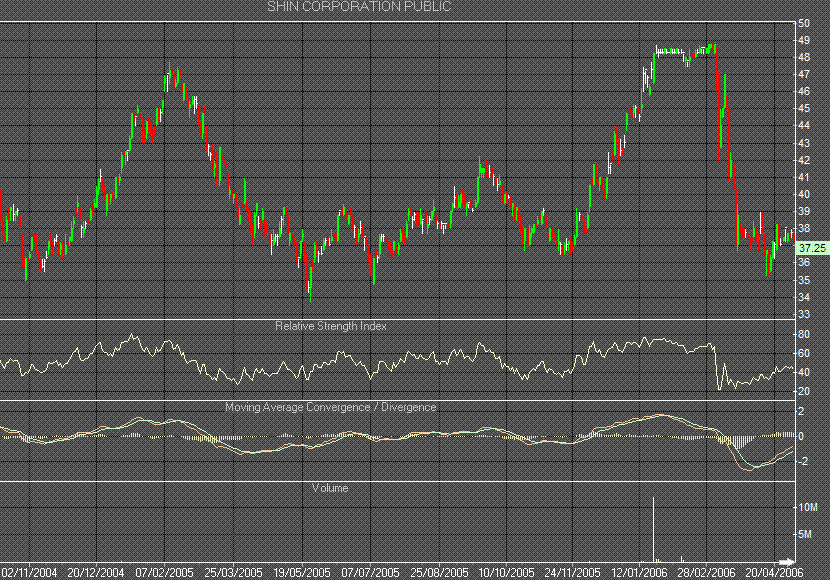The image size is (830, 580).
Task: Click the 28/02/2006 date label
Action: (x=707, y=573)
